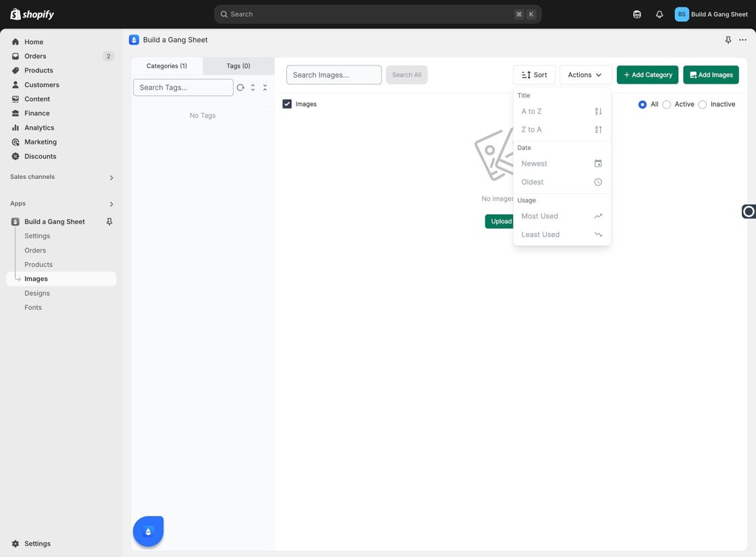
Task: Open the app's Orders sub-item
Action: pos(35,250)
